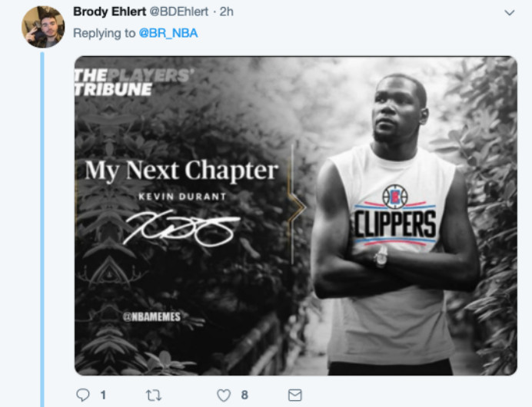Open the tweet options caret menu
The height and width of the screenshot is (407, 532).
[x=509, y=12]
